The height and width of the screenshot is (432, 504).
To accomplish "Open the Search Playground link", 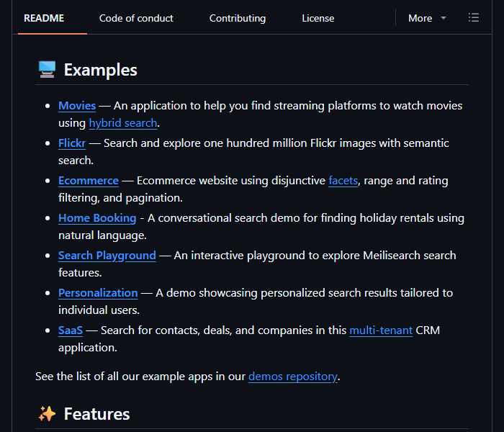I will tap(107, 256).
